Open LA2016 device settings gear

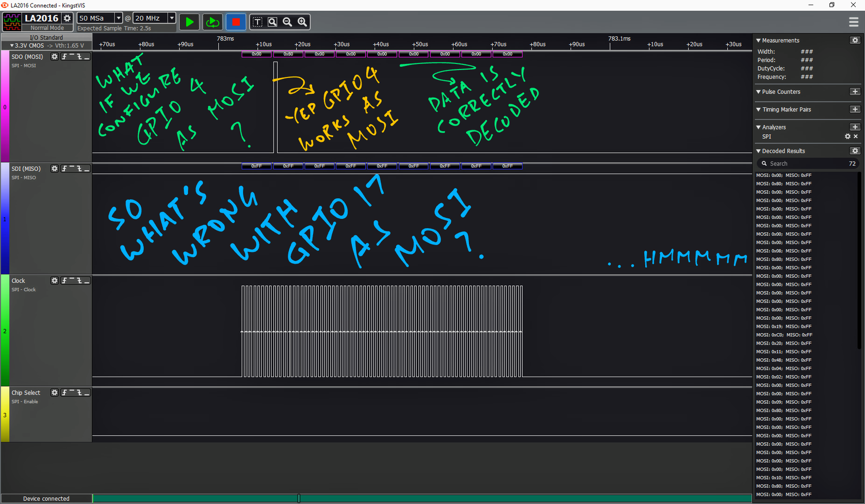[67, 19]
